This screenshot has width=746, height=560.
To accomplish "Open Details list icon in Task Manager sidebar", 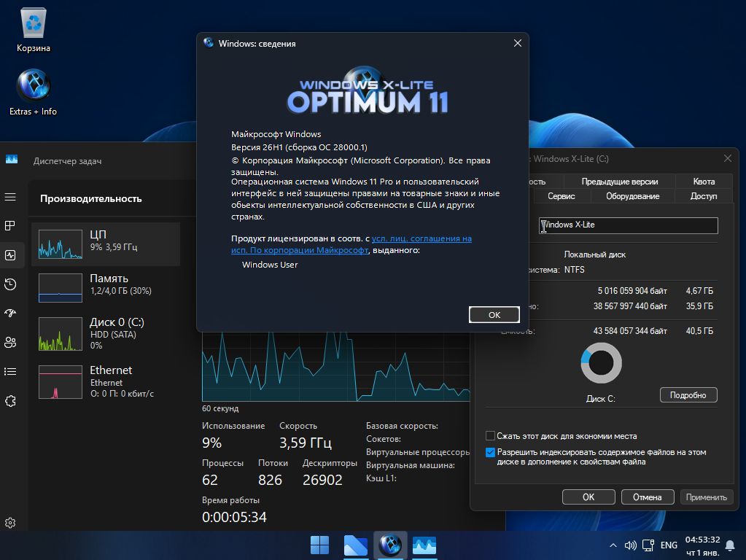I will tap(10, 372).
